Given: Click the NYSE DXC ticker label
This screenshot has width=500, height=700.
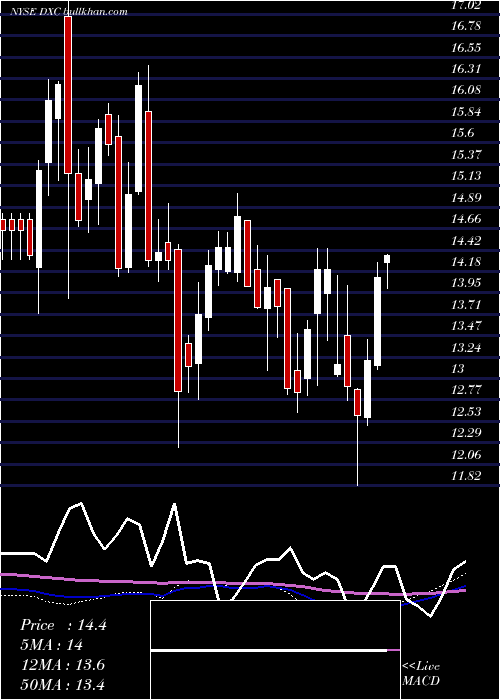Looking at the screenshot, I should pos(36,12).
